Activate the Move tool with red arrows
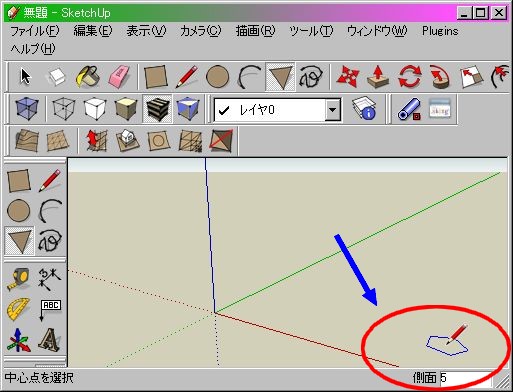This screenshot has width=513, height=392. point(348,77)
